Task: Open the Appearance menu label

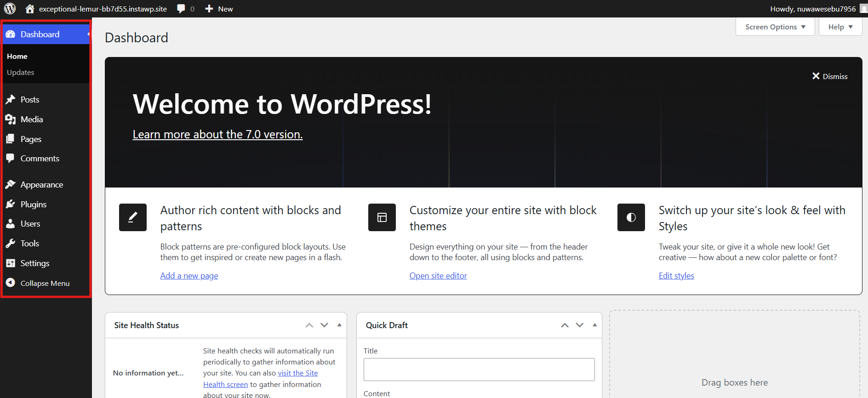Action: tap(42, 185)
